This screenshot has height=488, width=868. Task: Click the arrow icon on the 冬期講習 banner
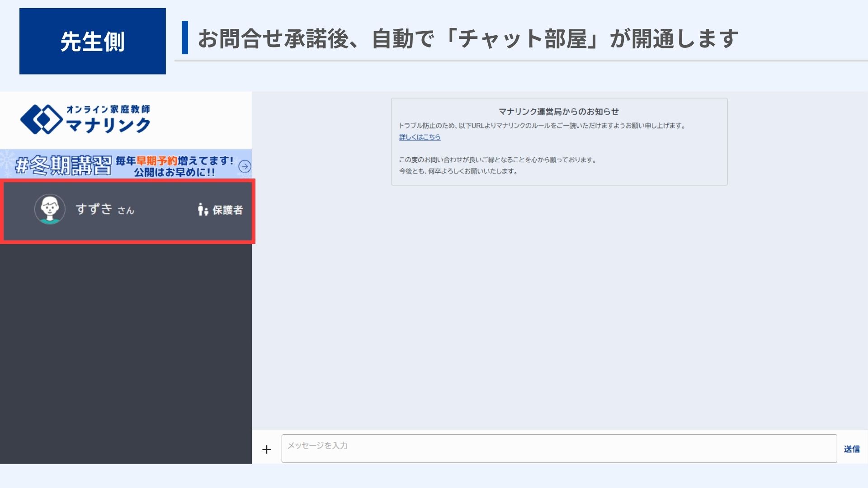click(x=245, y=166)
